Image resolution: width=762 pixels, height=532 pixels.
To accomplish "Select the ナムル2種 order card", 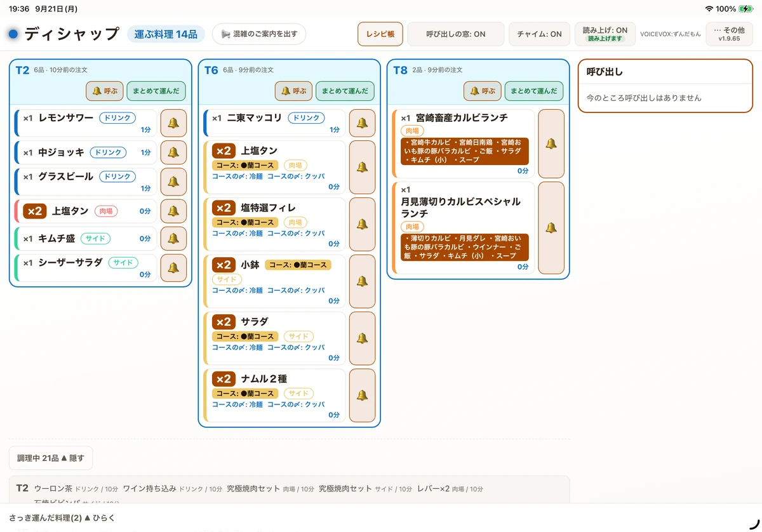I will click(274, 396).
